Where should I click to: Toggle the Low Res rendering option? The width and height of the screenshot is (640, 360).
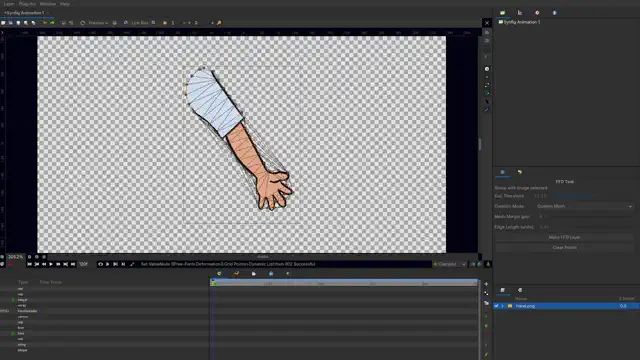tap(140, 23)
